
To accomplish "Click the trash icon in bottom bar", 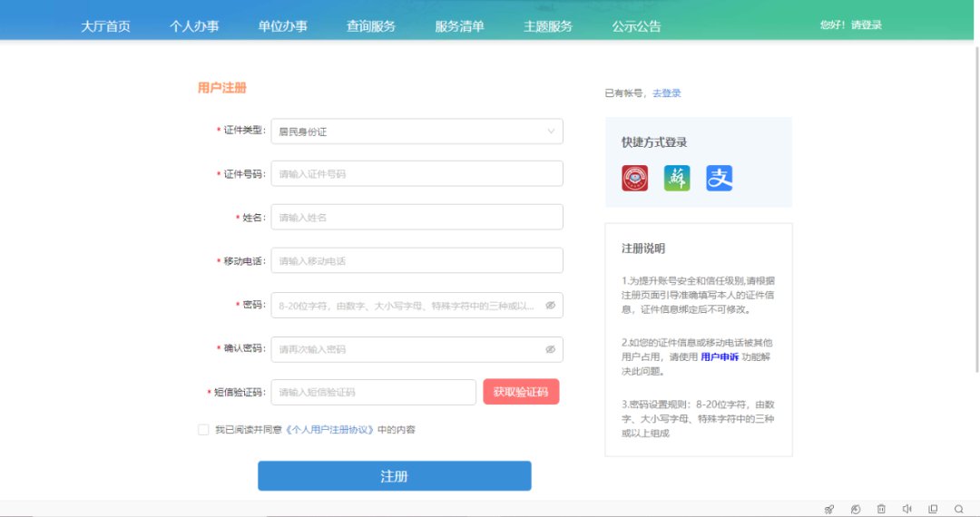I will (x=881, y=510).
